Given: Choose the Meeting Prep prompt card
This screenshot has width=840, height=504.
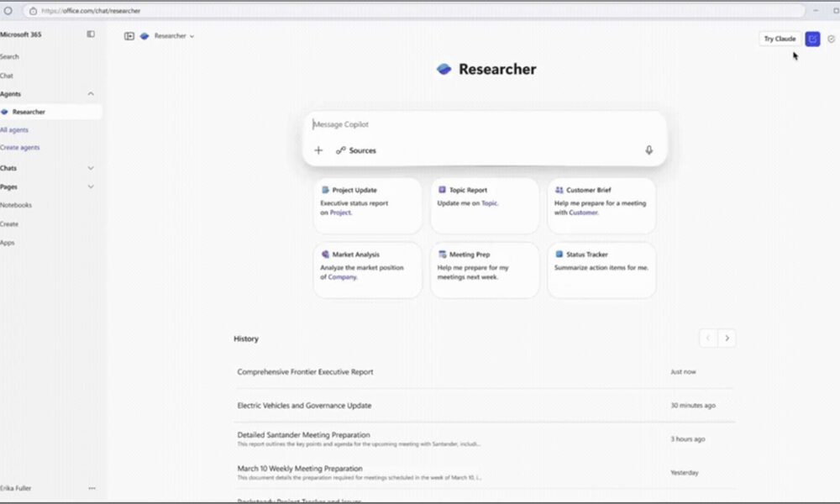Looking at the screenshot, I should point(485,270).
